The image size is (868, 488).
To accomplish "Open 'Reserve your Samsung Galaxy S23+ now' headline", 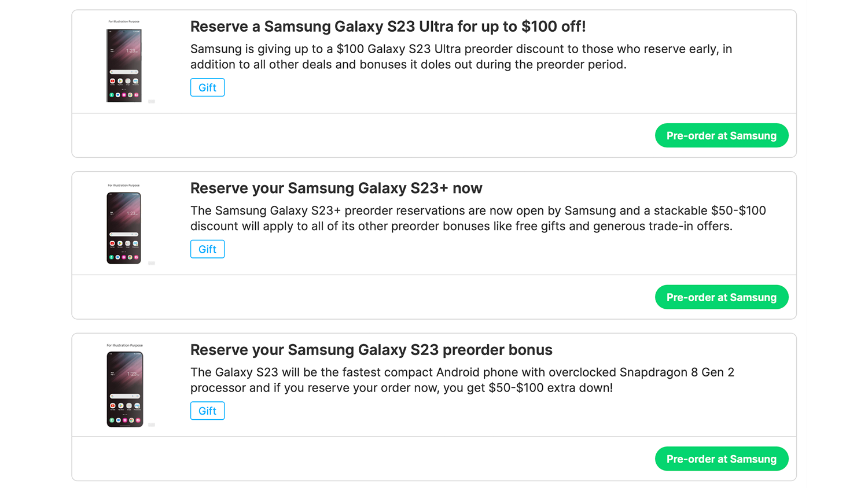I will (x=336, y=188).
